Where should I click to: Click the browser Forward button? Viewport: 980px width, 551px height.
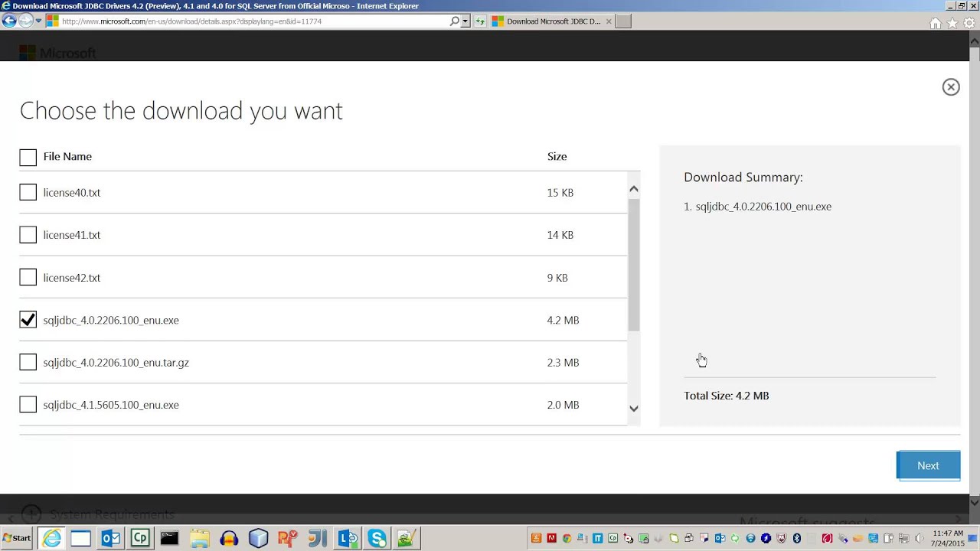pos(25,21)
